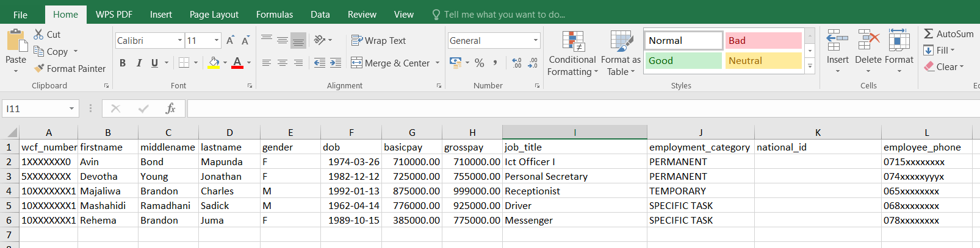
Task: Open the Fill options
Action: coord(939,50)
